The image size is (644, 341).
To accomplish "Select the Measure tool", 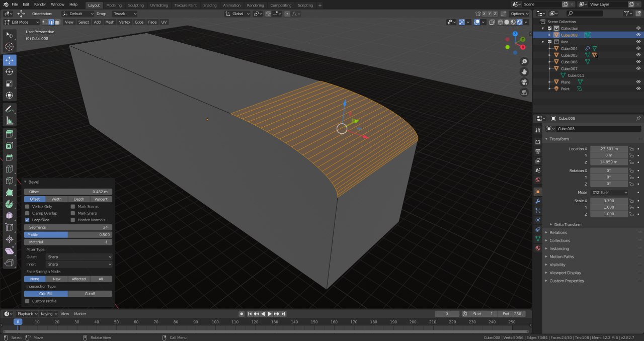I will 10,121.
